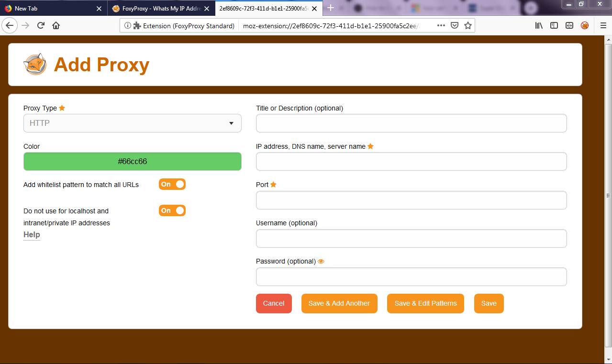The height and width of the screenshot is (364, 612).
Task: Click the reload page icon
Action: coord(41,25)
